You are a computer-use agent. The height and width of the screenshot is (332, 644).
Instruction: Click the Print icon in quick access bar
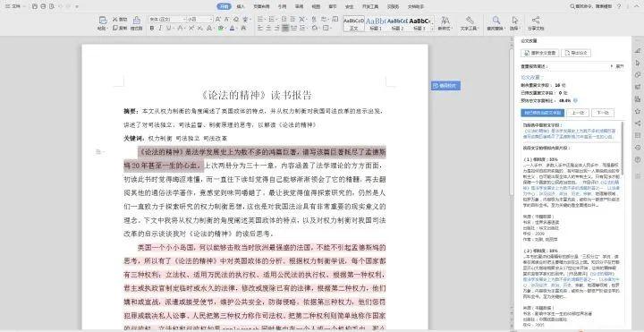[43, 6]
